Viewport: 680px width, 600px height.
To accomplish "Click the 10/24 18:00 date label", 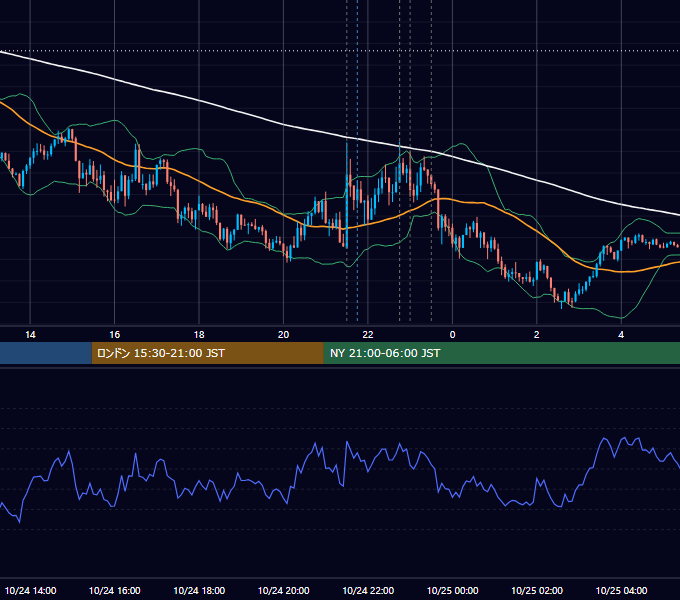I will point(199,590).
